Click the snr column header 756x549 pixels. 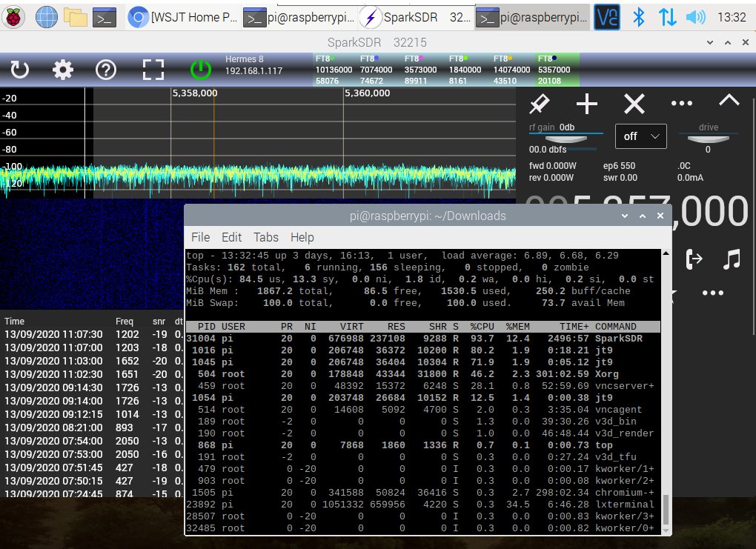pos(159,321)
